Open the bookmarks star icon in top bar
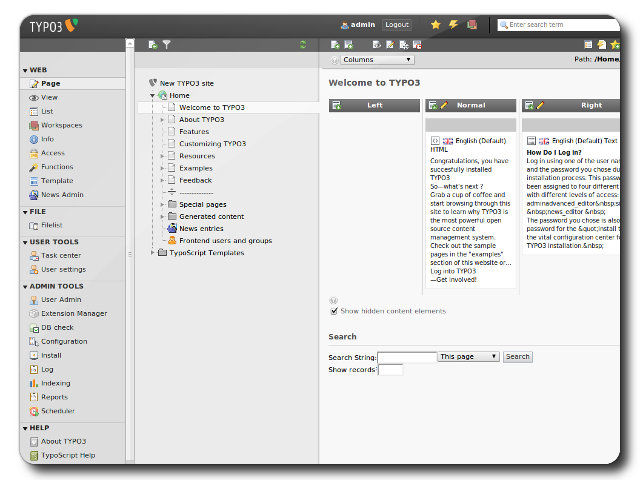 [x=435, y=24]
